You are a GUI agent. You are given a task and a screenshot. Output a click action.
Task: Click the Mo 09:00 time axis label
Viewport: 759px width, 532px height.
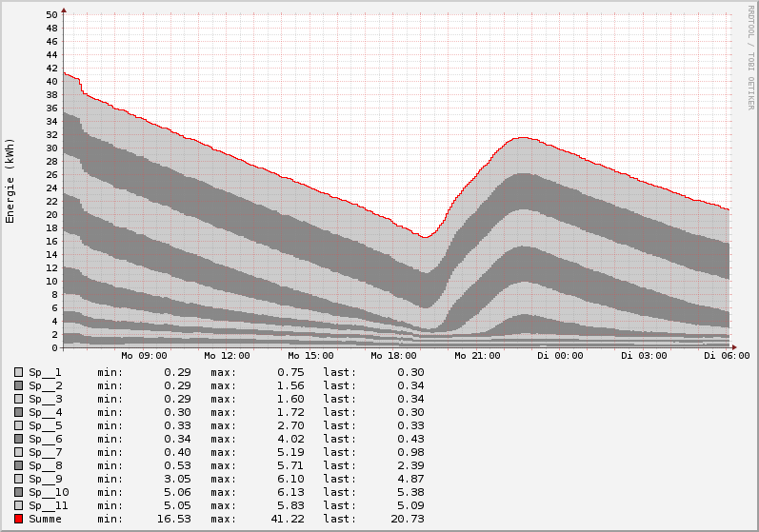144,355
